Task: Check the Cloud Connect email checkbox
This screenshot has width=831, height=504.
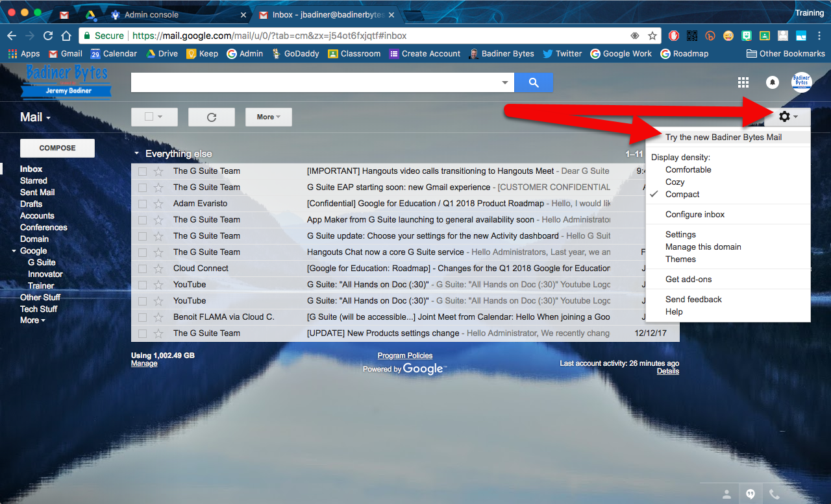Action: (142, 269)
